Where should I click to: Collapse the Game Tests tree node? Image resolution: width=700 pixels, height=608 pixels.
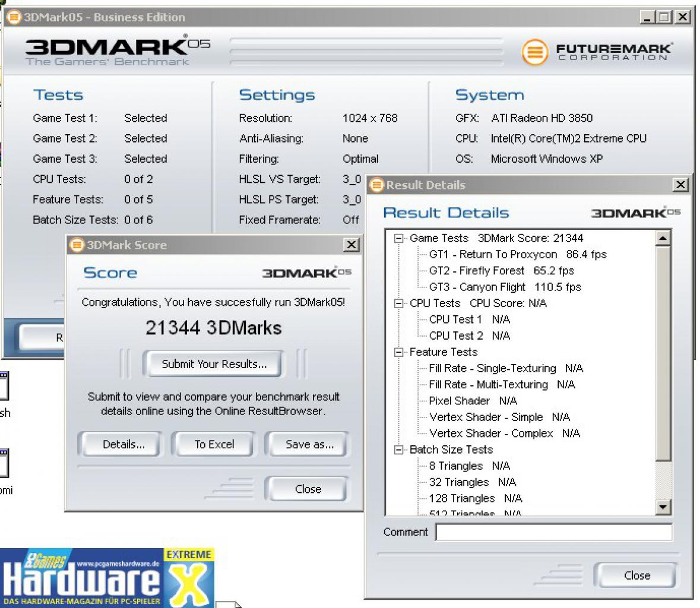pyautogui.click(x=398, y=238)
